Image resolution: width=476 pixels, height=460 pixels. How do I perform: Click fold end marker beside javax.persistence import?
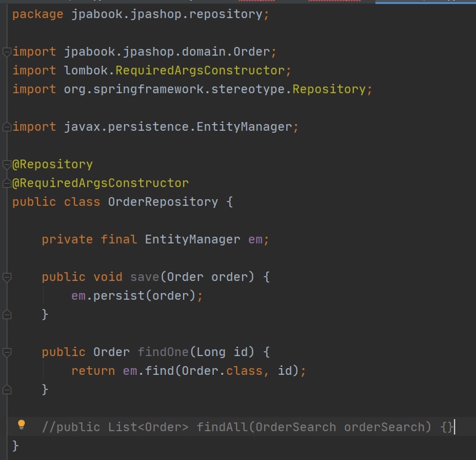pos(7,127)
